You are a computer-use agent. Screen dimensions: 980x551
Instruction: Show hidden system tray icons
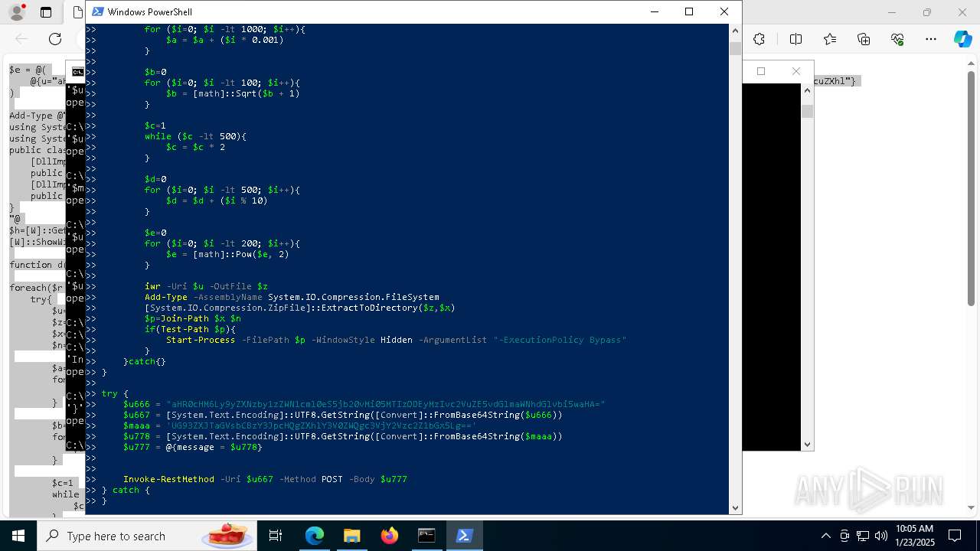pyautogui.click(x=825, y=536)
